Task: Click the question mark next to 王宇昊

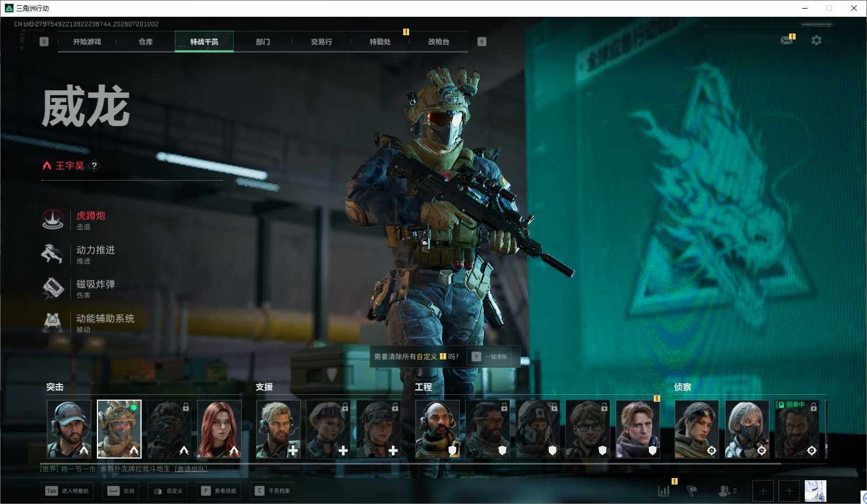Action: click(x=94, y=166)
